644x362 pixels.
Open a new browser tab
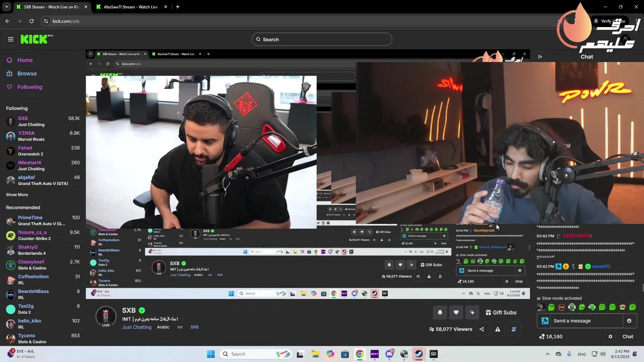tap(178, 7)
